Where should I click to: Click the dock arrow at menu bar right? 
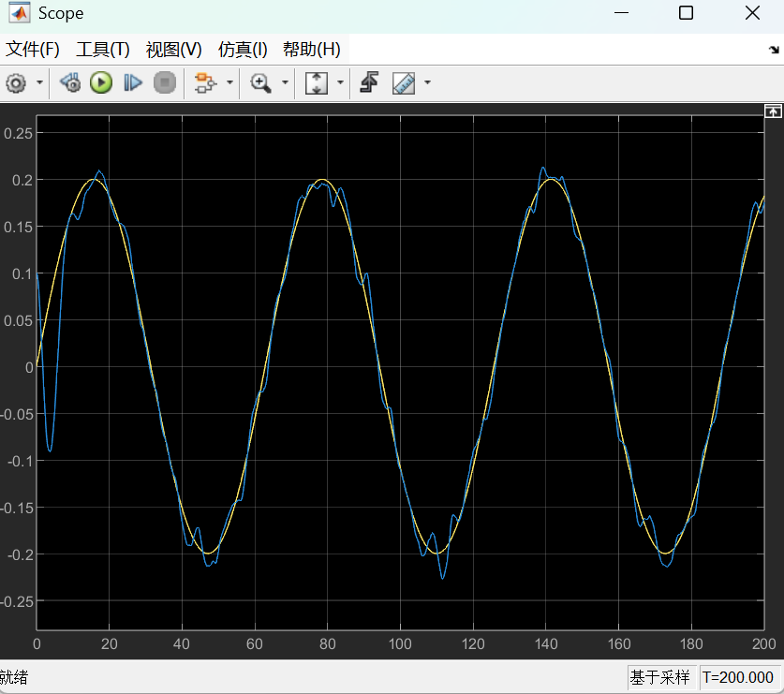click(774, 51)
